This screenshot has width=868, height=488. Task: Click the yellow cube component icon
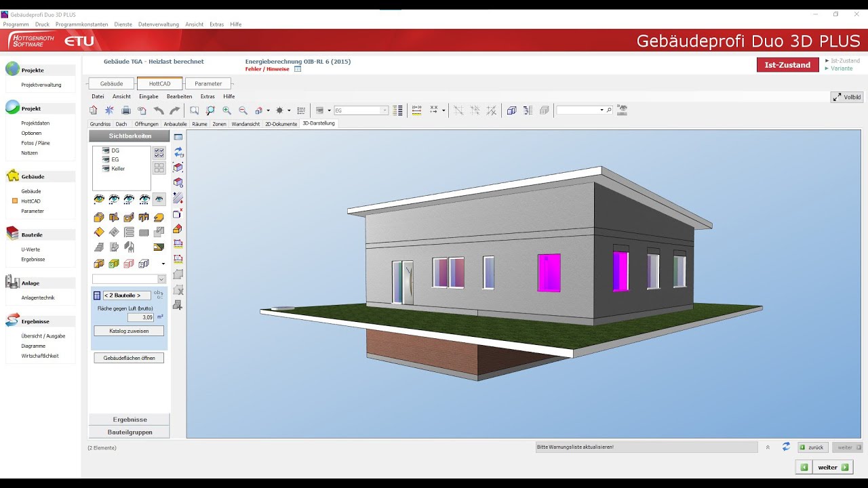[99, 218]
